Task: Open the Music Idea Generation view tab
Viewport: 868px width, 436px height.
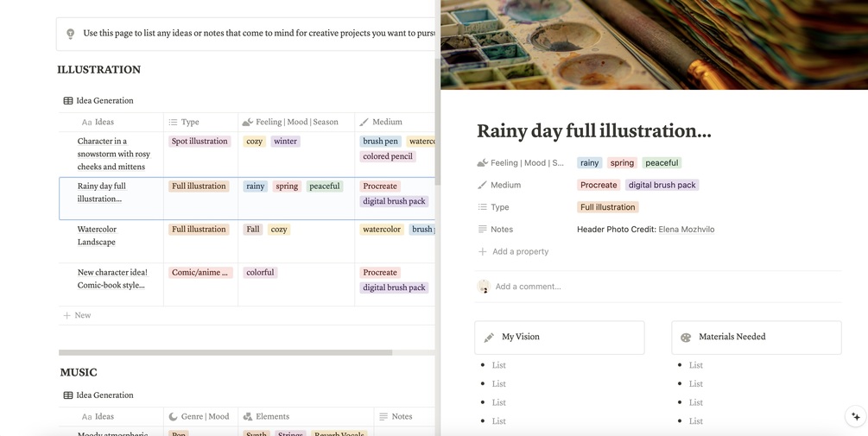Action: [x=98, y=395]
